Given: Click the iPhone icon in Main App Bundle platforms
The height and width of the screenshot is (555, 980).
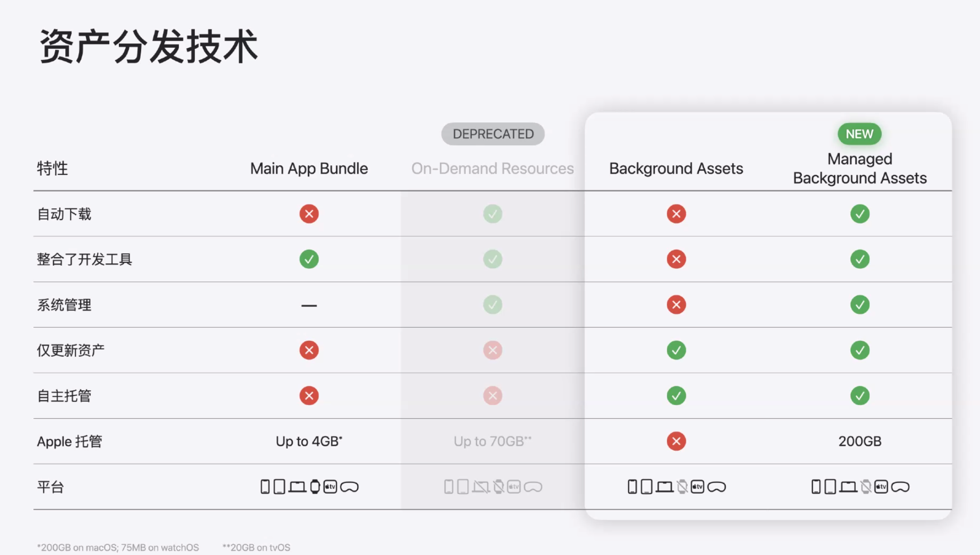Looking at the screenshot, I should click(x=265, y=486).
